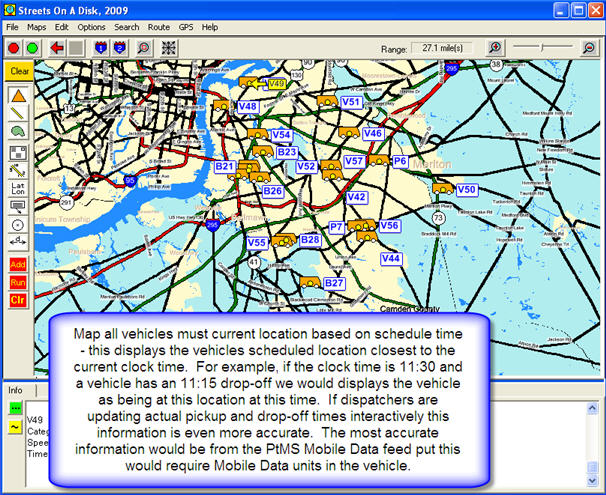Switch to the Info tab
Image resolution: width=606 pixels, height=495 pixels.
15,390
